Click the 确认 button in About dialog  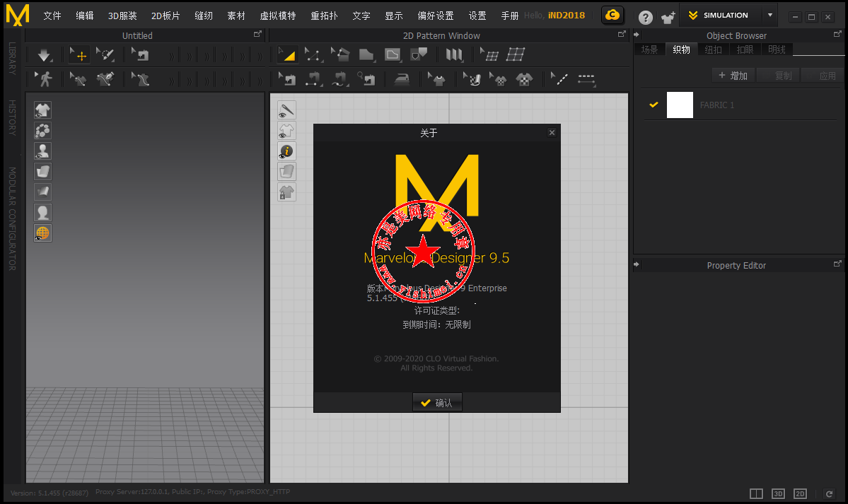[437, 402]
